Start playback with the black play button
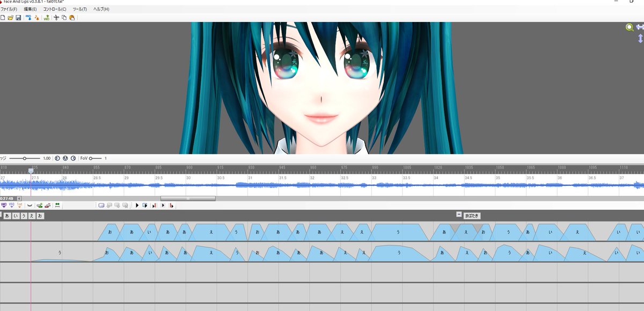644x311 pixels. click(x=137, y=205)
